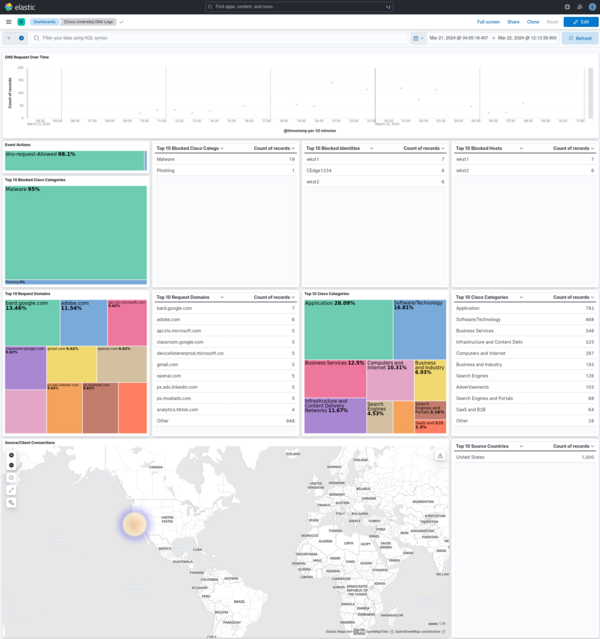Viewport: 600px width, 639px height.
Task: Expand Top 10 Blocked Cisco Category column menu
Action: [x=222, y=148]
